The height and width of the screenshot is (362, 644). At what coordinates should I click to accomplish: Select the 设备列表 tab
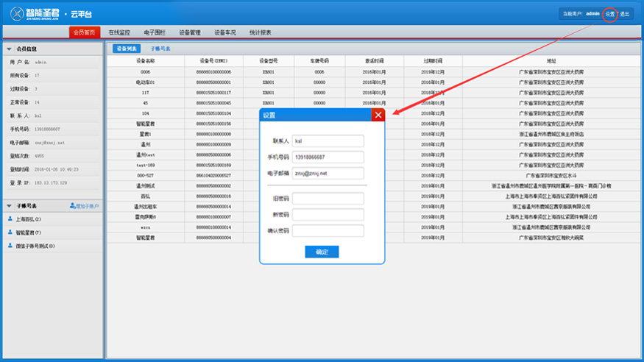tap(127, 49)
